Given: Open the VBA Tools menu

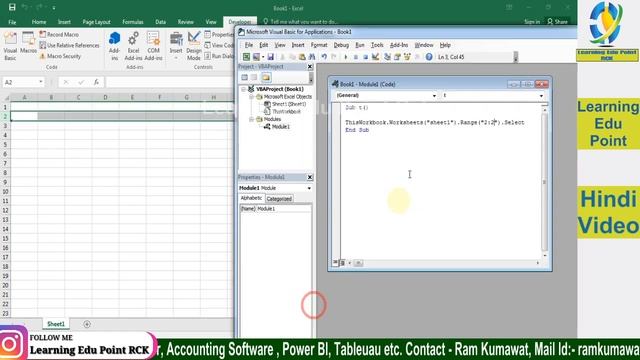Looking at the screenshot, I should coord(377,45).
